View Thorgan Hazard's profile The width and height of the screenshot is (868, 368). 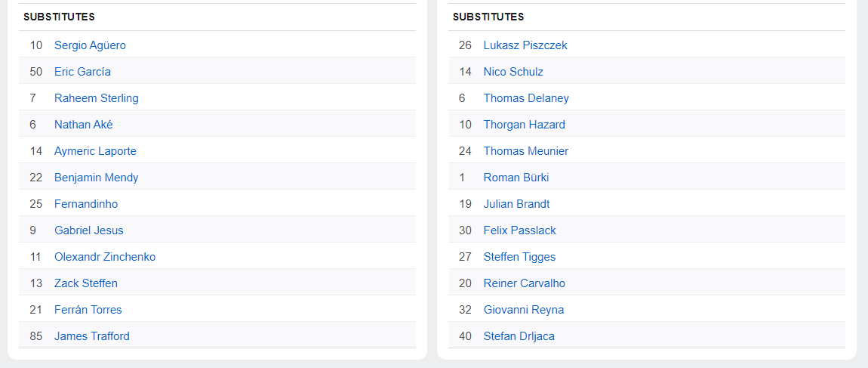524,125
